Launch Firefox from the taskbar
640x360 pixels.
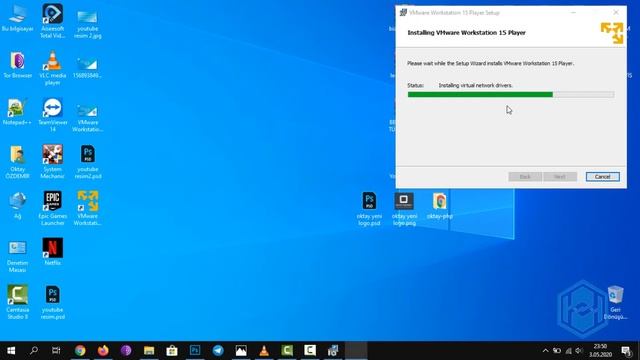coord(103,351)
